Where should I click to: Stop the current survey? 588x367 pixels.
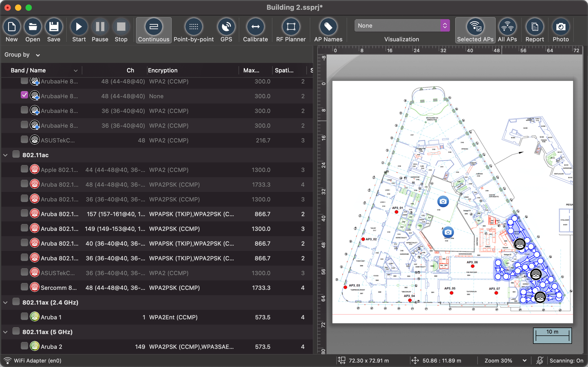tap(121, 29)
